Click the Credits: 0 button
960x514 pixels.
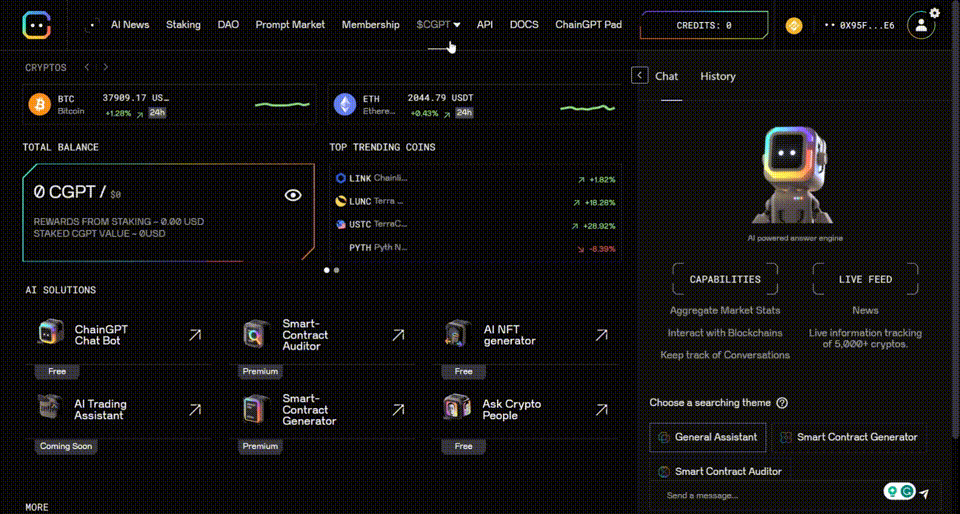pyautogui.click(x=704, y=25)
